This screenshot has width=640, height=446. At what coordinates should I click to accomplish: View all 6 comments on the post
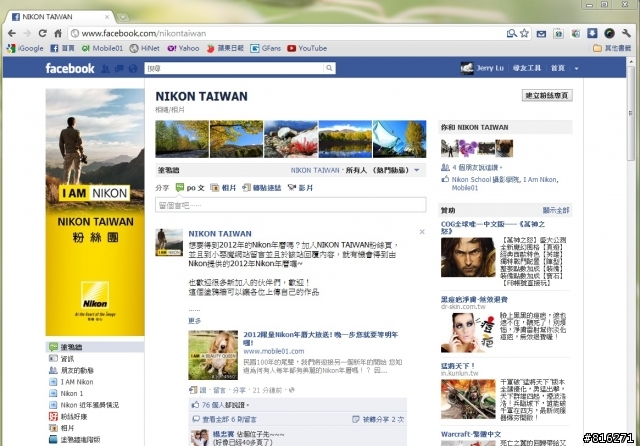229,419
